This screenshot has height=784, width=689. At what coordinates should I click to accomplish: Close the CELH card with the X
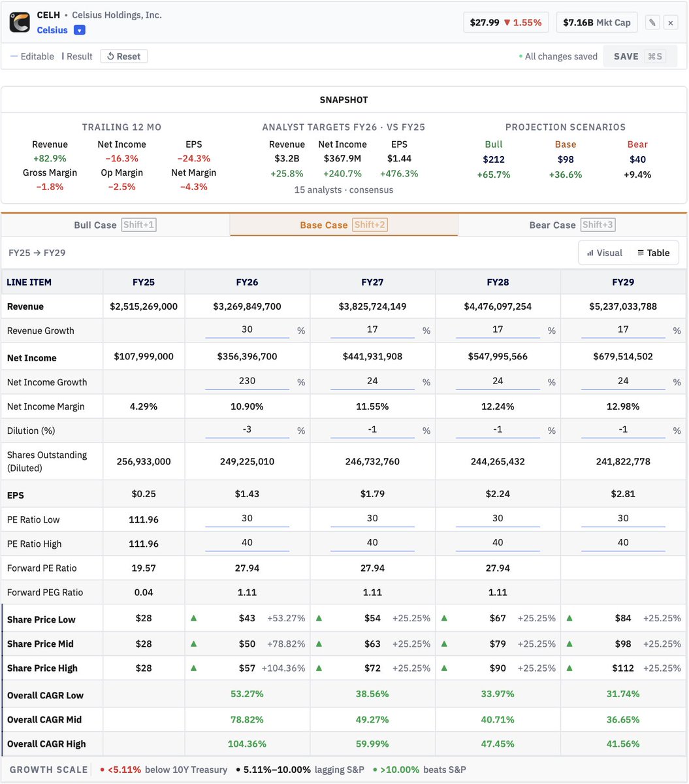671,23
